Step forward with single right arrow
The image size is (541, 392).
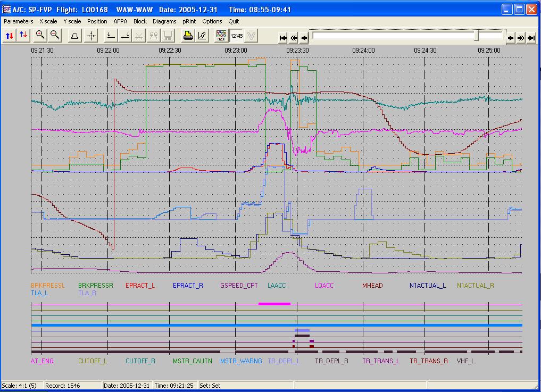511,38
